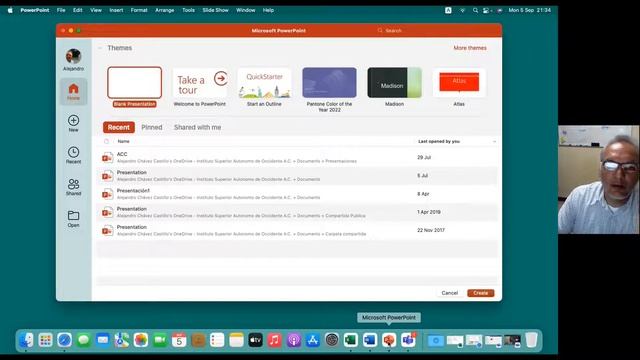Open Calendar from the dock

pos(179,340)
